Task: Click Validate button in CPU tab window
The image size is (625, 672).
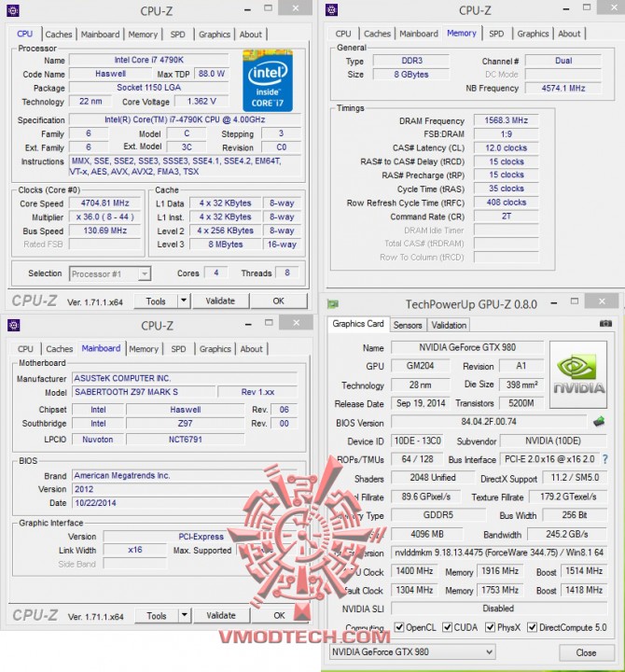Action: point(220,301)
